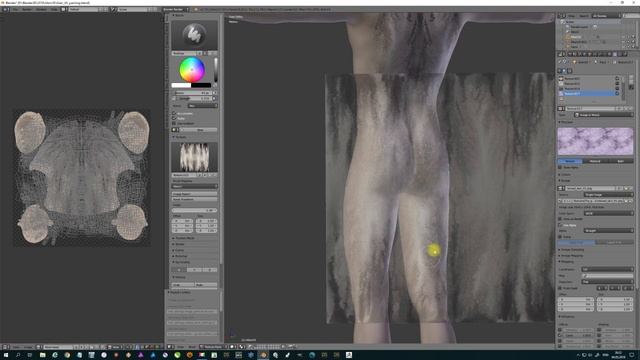Screen dimensions: 640x360
Task: Click the brush Strength slider
Action: 194,98
